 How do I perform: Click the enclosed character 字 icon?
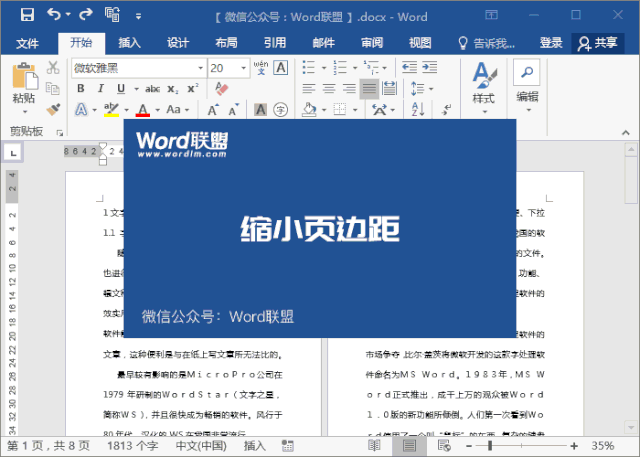pos(280,109)
